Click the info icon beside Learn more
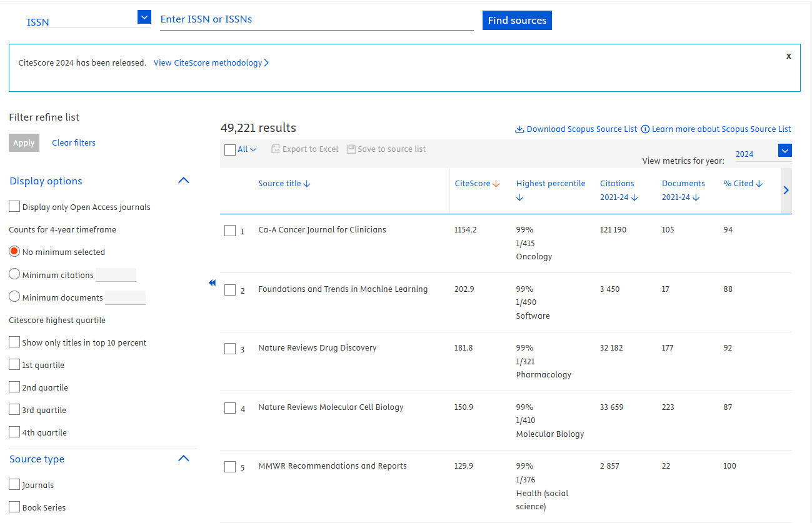Viewport: 812px width, 523px height. click(645, 129)
